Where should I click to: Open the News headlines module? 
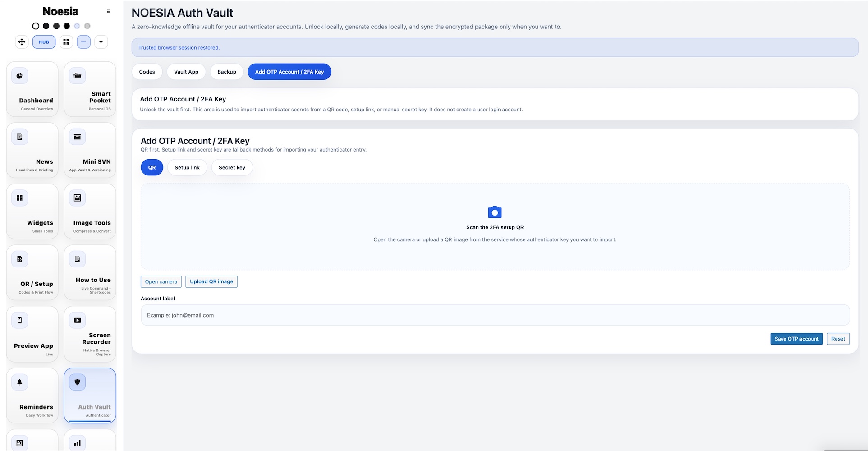click(32, 150)
